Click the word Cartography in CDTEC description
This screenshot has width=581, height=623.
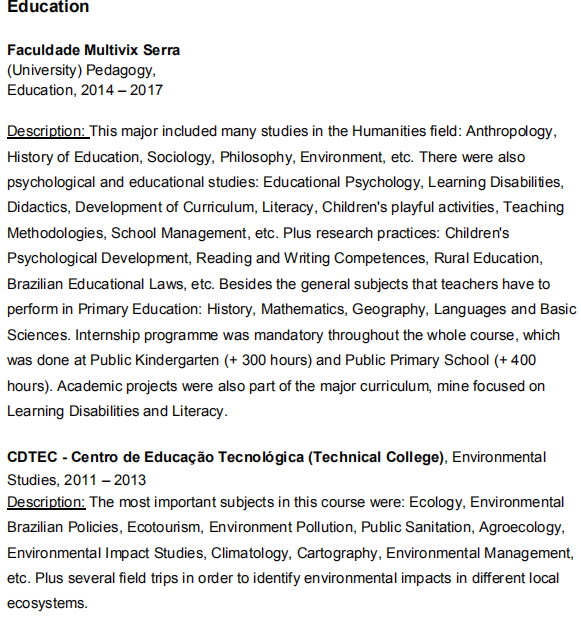(x=339, y=553)
